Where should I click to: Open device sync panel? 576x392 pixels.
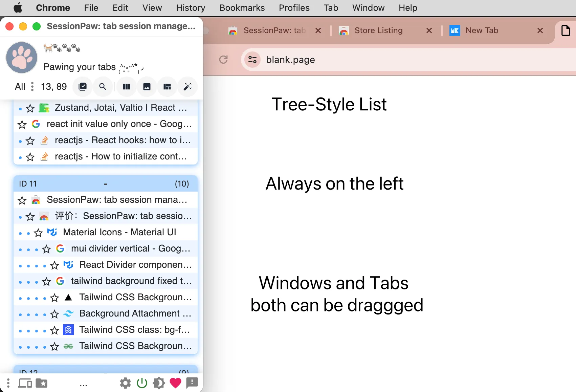click(24, 383)
